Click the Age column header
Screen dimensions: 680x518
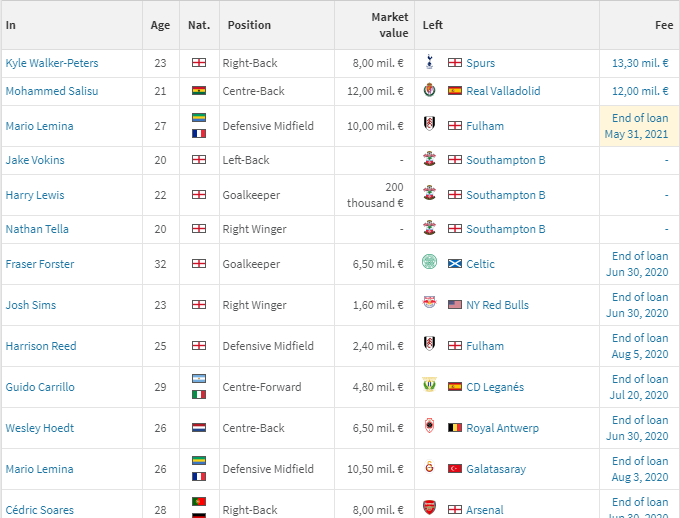coord(160,25)
